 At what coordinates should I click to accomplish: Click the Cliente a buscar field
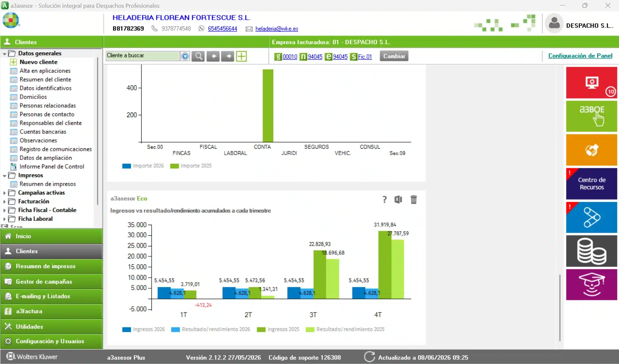tap(143, 55)
